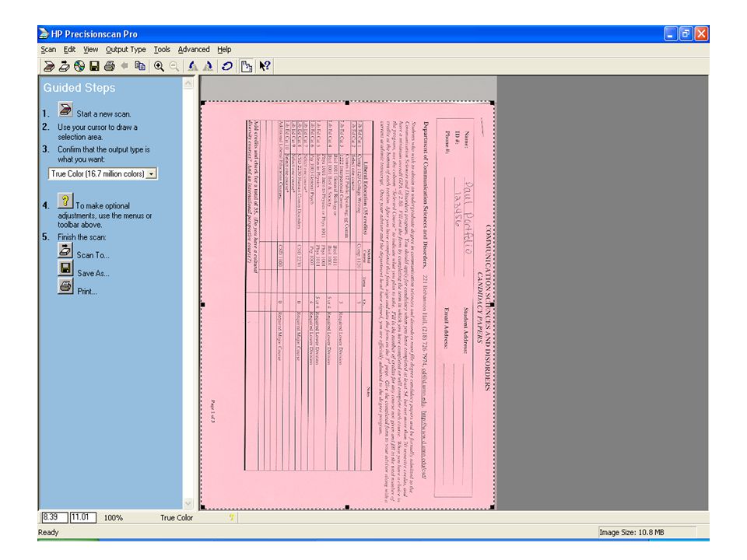
Task: Click the Print icon in Guided Steps
Action: pyautogui.click(x=65, y=286)
